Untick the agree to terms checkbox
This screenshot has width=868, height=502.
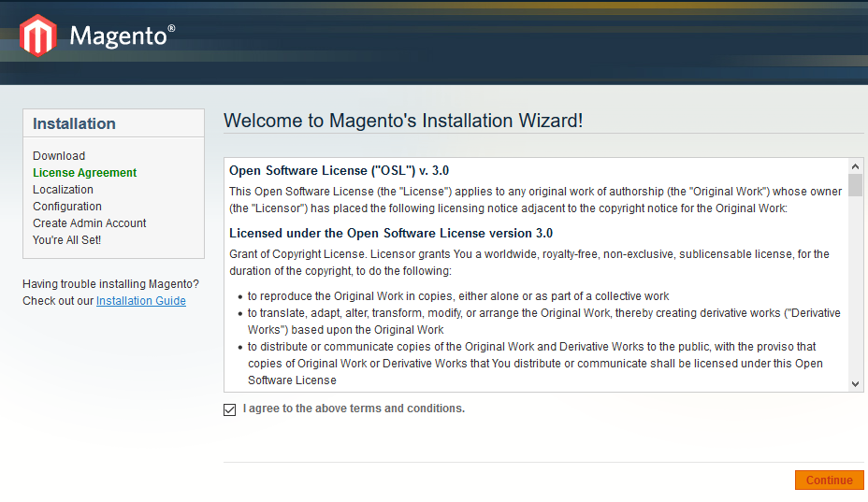(230, 409)
